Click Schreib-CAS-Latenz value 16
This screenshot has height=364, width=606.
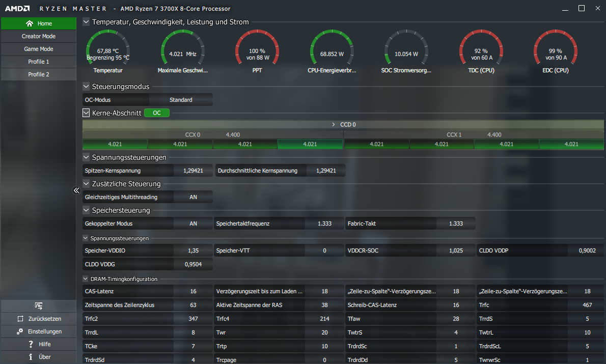(456, 305)
